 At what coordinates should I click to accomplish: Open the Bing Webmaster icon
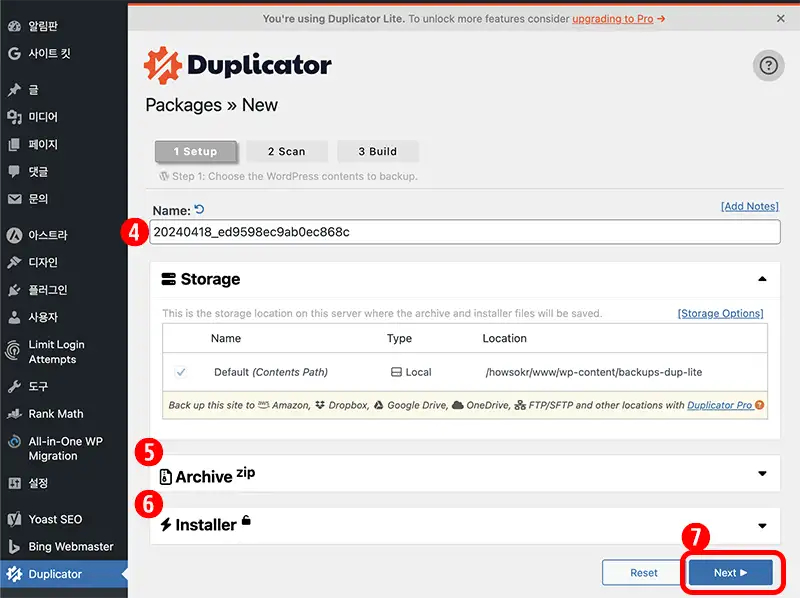[x=14, y=546]
